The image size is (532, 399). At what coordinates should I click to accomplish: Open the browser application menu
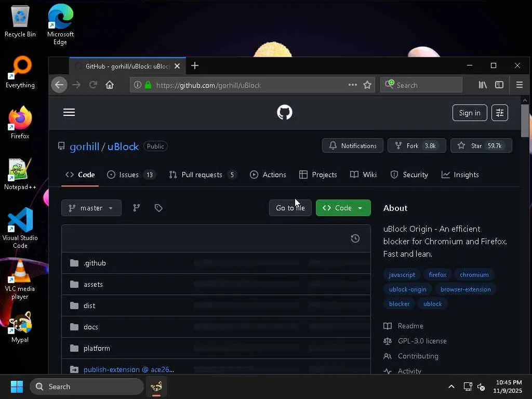coord(519,85)
